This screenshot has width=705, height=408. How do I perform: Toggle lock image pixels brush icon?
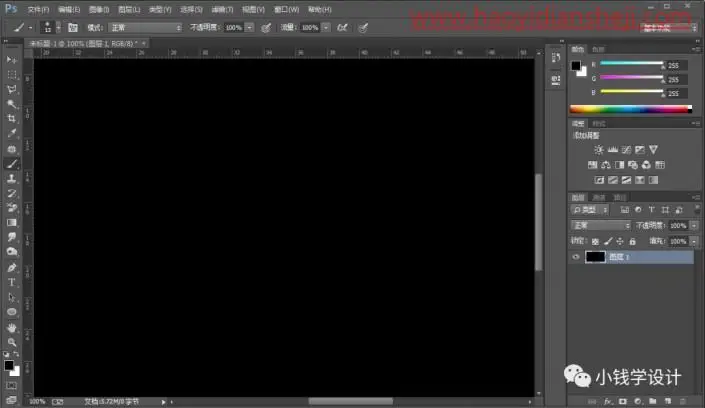(608, 242)
